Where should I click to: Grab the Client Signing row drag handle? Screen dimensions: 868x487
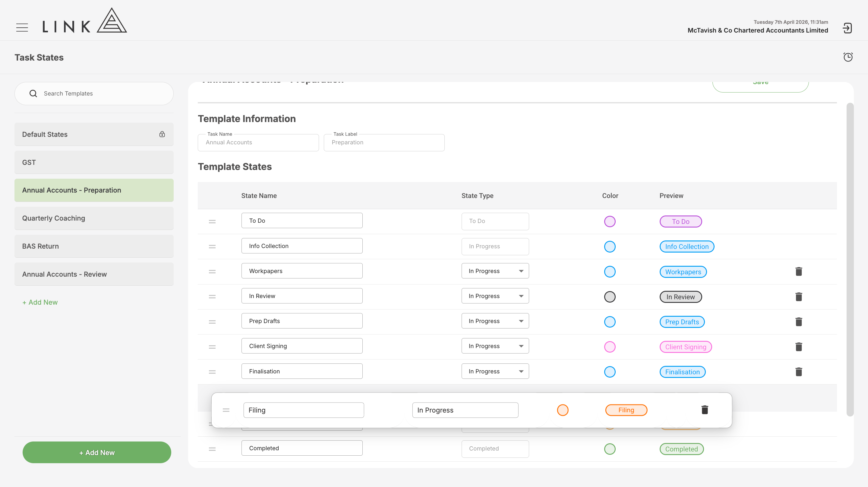pyautogui.click(x=212, y=347)
